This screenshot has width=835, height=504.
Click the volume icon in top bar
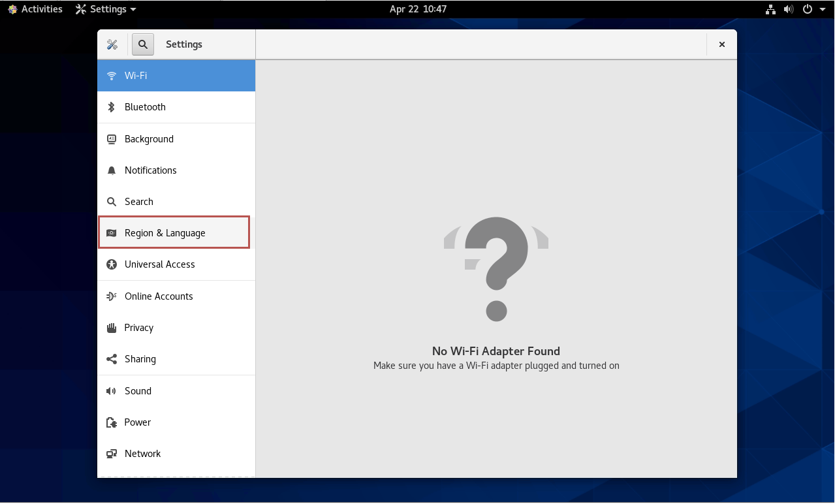(789, 9)
